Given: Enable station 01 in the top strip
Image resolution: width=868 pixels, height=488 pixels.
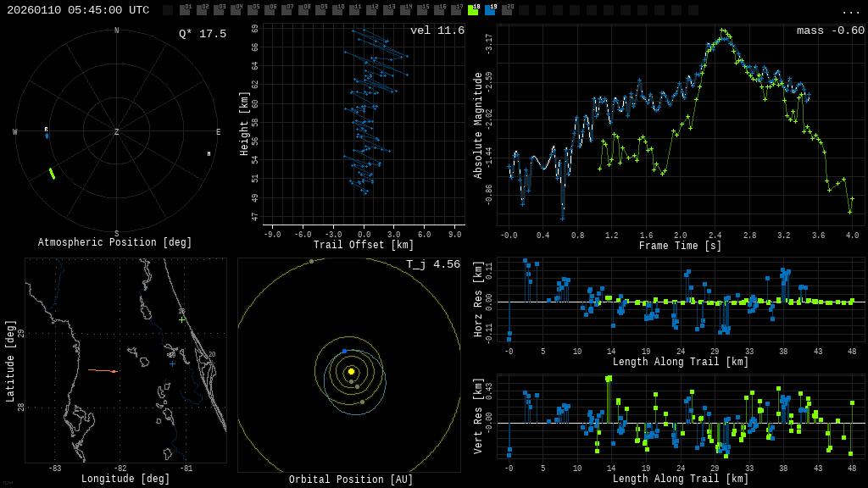Looking at the screenshot, I should (185, 10).
